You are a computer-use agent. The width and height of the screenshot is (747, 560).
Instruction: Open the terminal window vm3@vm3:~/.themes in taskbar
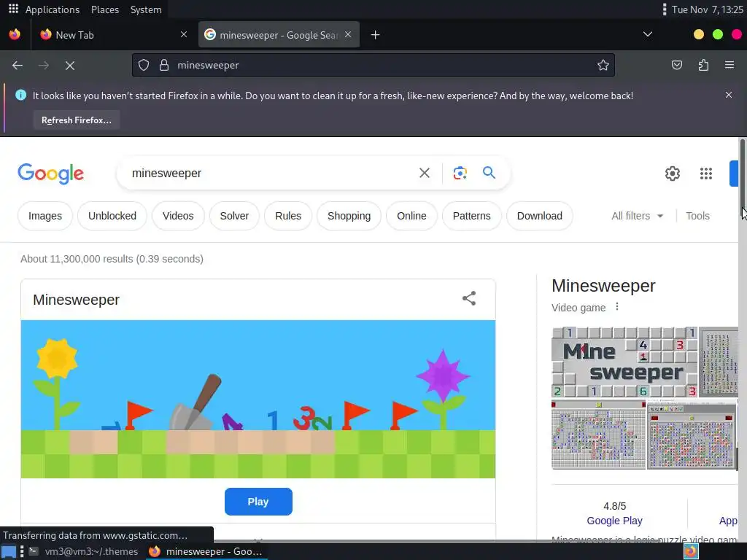[x=84, y=551]
